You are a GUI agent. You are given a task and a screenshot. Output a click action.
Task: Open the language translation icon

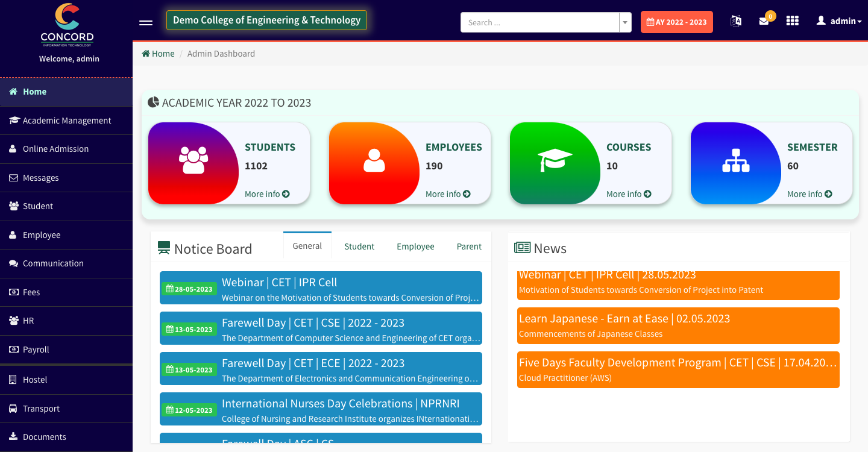point(735,21)
